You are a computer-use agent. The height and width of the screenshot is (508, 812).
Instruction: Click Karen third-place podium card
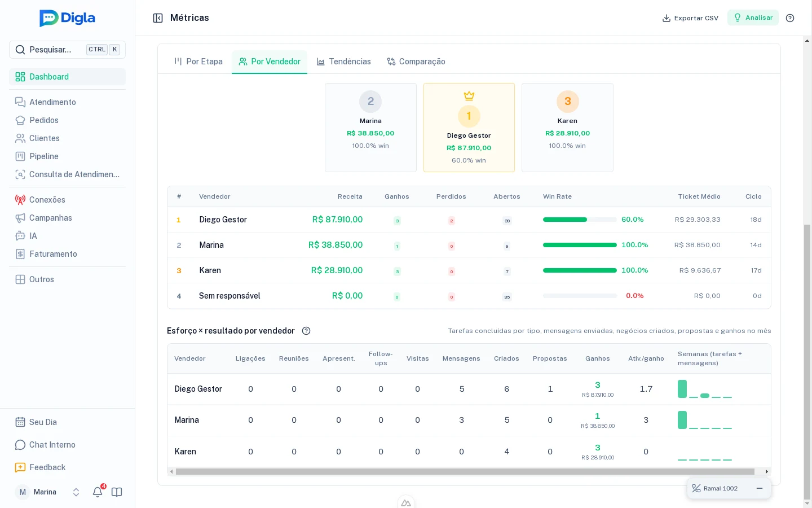[567, 128]
